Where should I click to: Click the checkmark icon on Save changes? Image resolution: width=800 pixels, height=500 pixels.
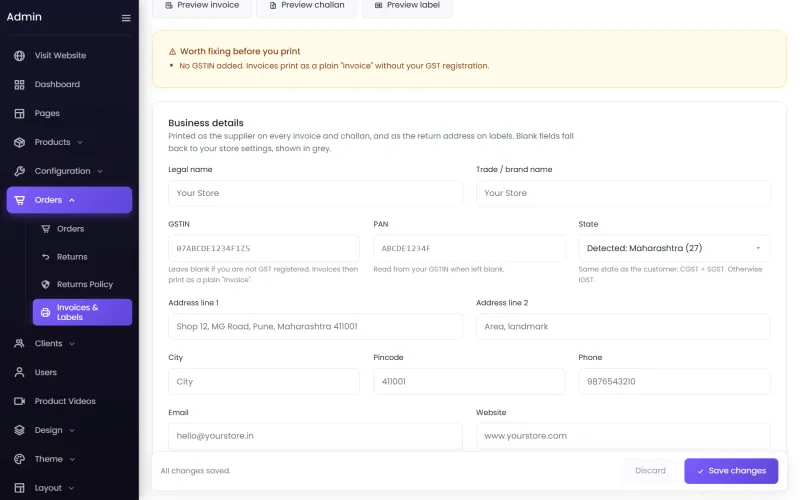coord(701,471)
